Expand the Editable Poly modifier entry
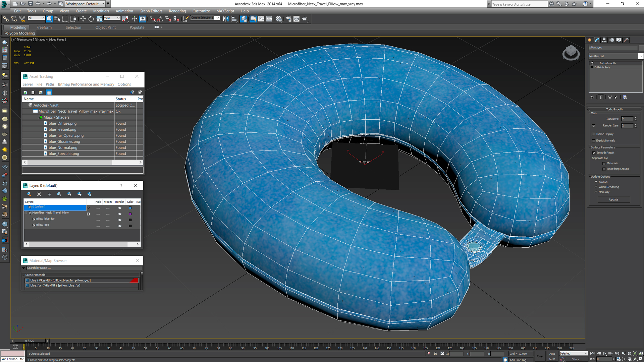 (x=592, y=67)
